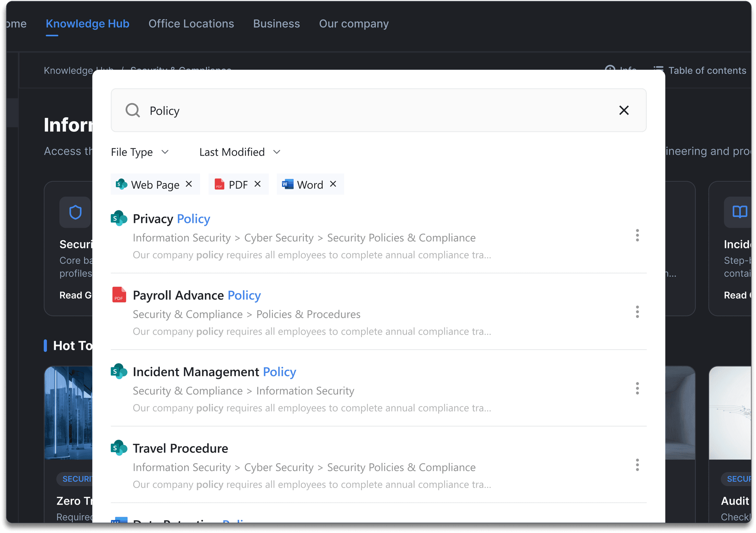Open the Privacy Policy result
Viewport: 756px width, 533px height.
click(172, 219)
